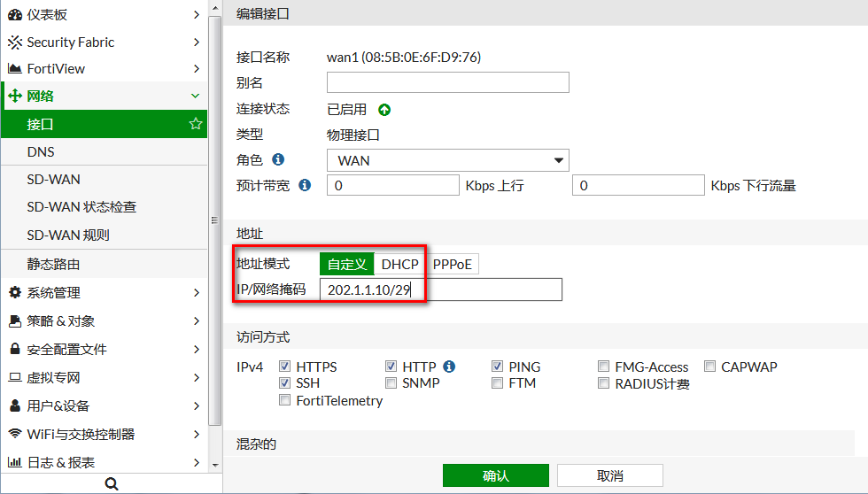The height and width of the screenshot is (494, 868).
Task: Open the 角色 WAN dropdown
Action: [x=447, y=160]
